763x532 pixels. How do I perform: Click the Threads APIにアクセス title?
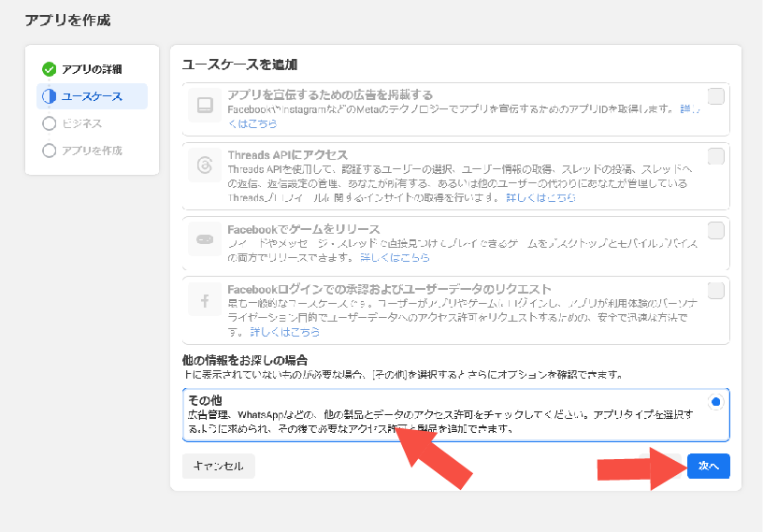click(288, 155)
